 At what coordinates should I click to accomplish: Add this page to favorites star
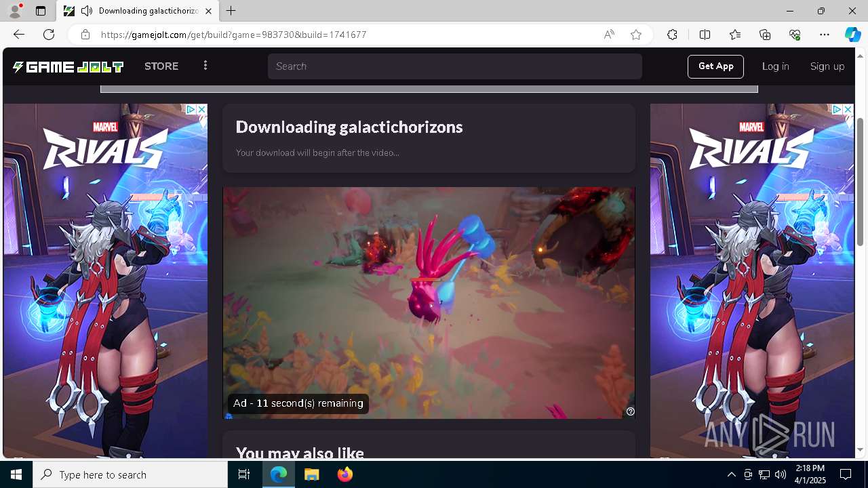(x=636, y=35)
